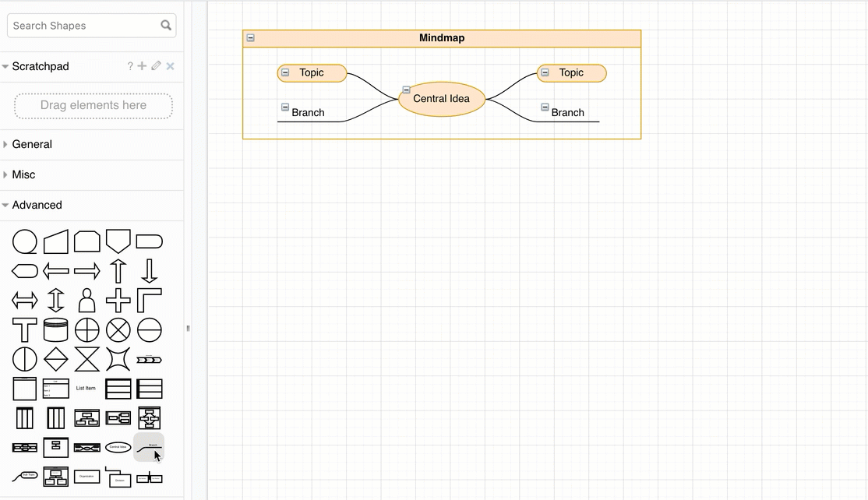868x500 pixels.
Task: Click the Scratchpad edit pencil icon
Action: (154, 66)
